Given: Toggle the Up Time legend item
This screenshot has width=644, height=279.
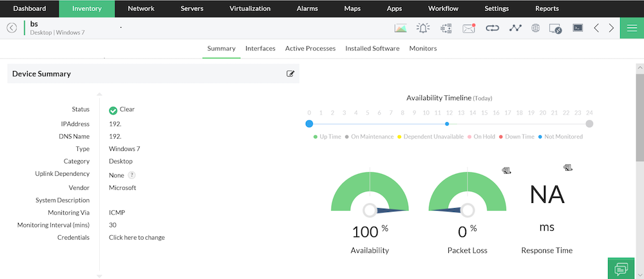Looking at the screenshot, I should tap(327, 137).
